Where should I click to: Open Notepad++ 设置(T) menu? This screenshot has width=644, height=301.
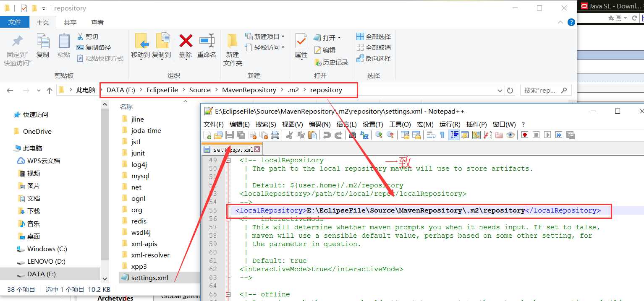(x=373, y=125)
